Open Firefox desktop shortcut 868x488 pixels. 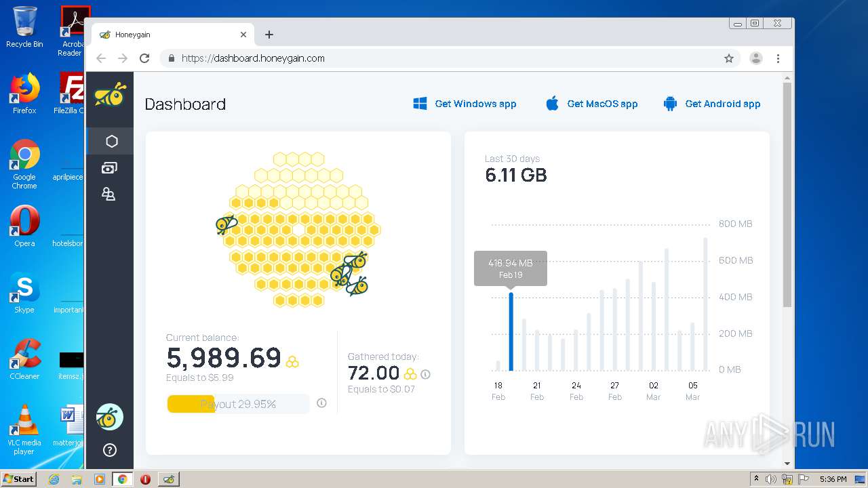tap(24, 94)
